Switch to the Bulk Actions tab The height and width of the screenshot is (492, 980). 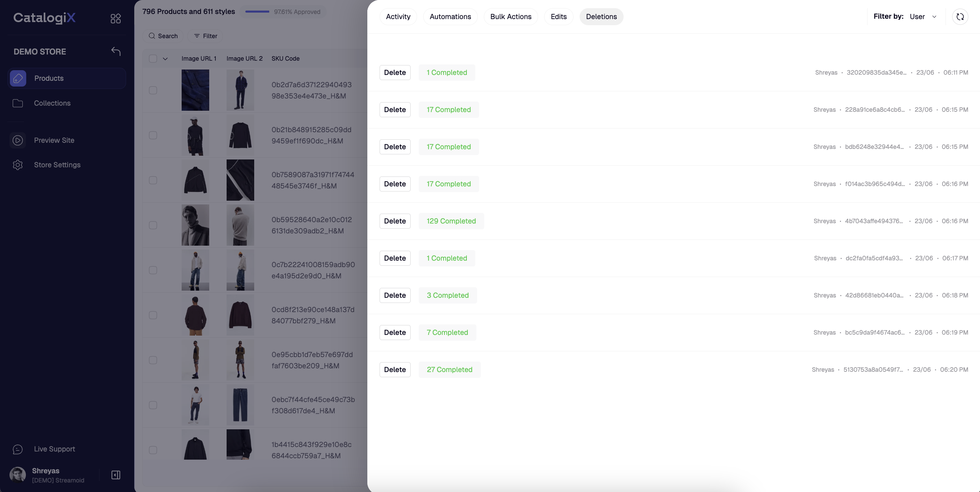pos(510,17)
